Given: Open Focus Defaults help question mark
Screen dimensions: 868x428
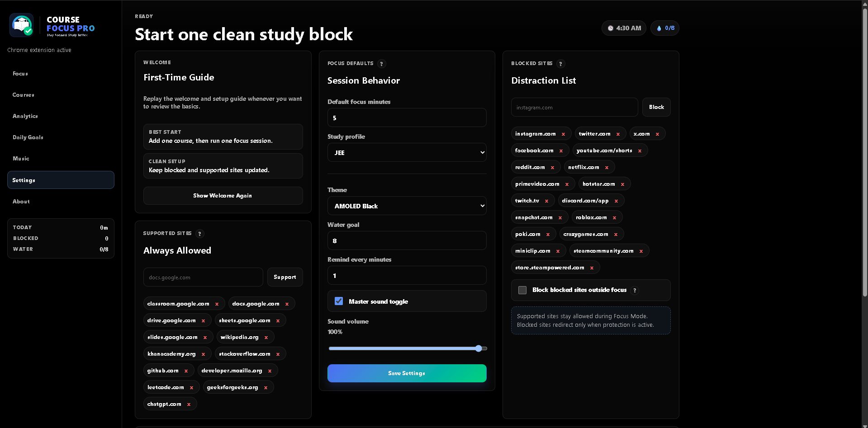Looking at the screenshot, I should click(x=381, y=64).
